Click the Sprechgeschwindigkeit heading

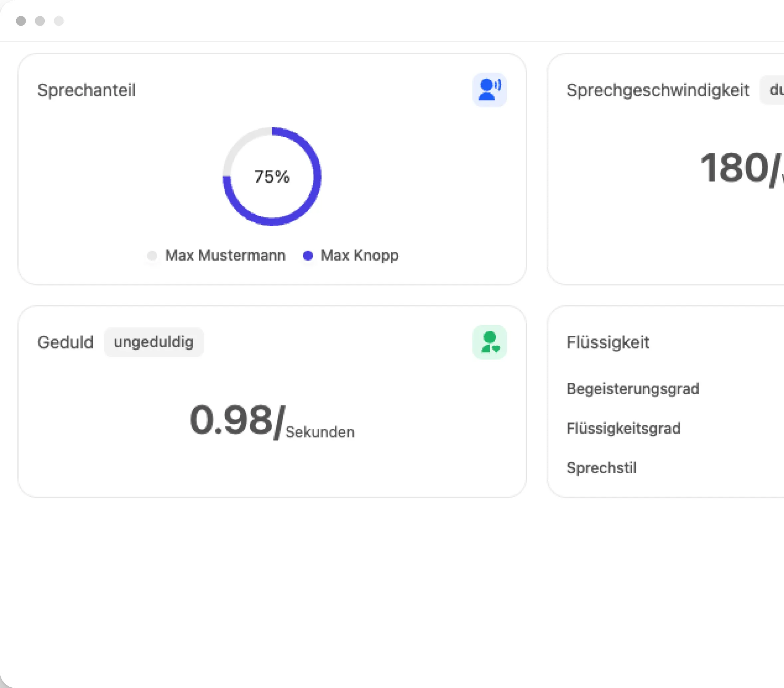[x=657, y=90]
